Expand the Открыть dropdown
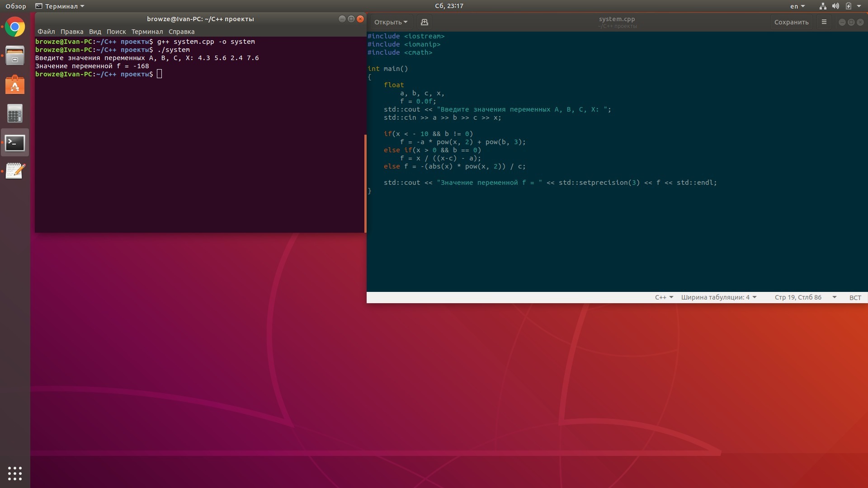 pos(391,22)
